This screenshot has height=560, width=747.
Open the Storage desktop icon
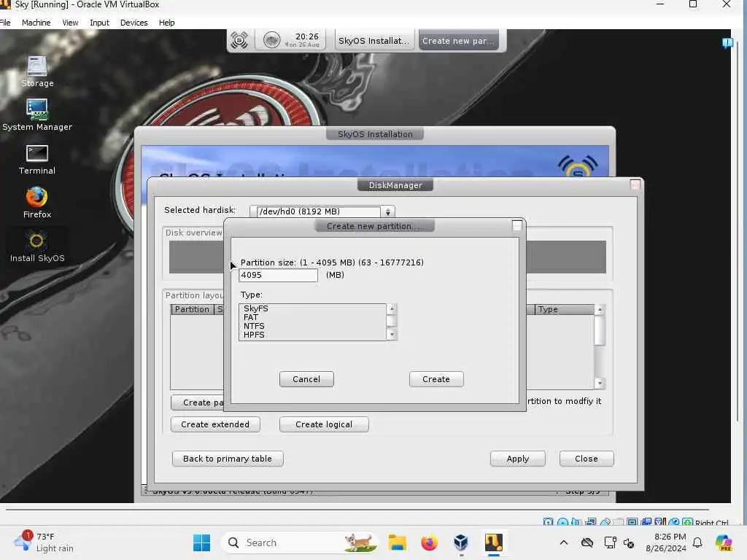click(36, 71)
